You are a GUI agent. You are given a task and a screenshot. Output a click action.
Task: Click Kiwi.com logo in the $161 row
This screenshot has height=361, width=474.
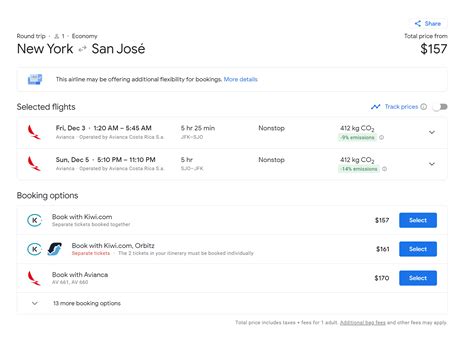click(34, 249)
